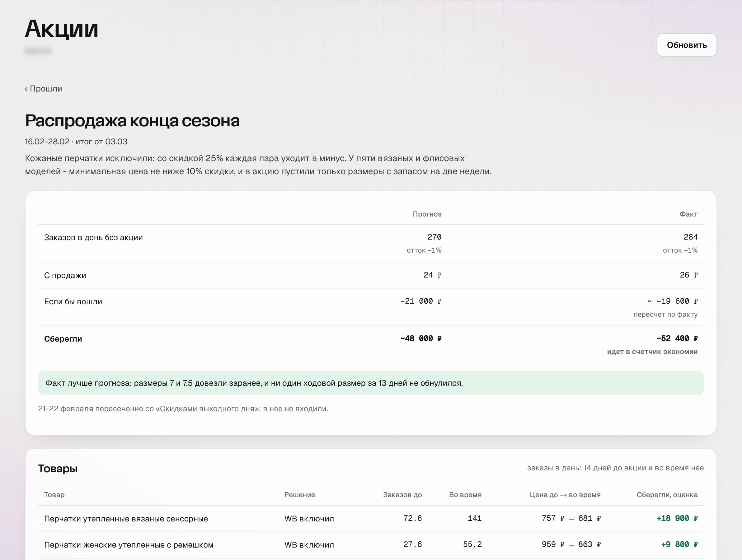Open product Перчатки женские утепленные с ремешком

tap(129, 545)
